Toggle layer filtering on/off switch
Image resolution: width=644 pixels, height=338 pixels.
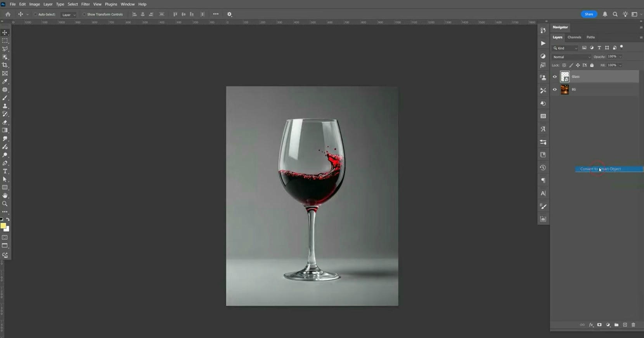pos(621,47)
